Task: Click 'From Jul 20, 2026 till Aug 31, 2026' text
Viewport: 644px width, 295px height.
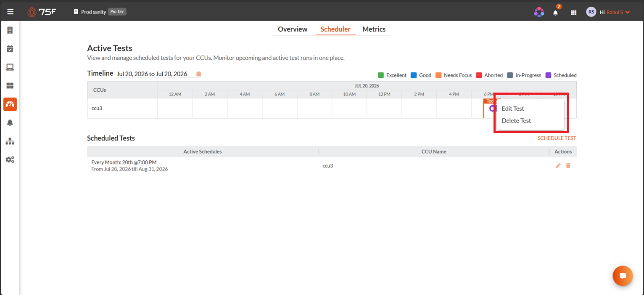Action: coord(129,169)
